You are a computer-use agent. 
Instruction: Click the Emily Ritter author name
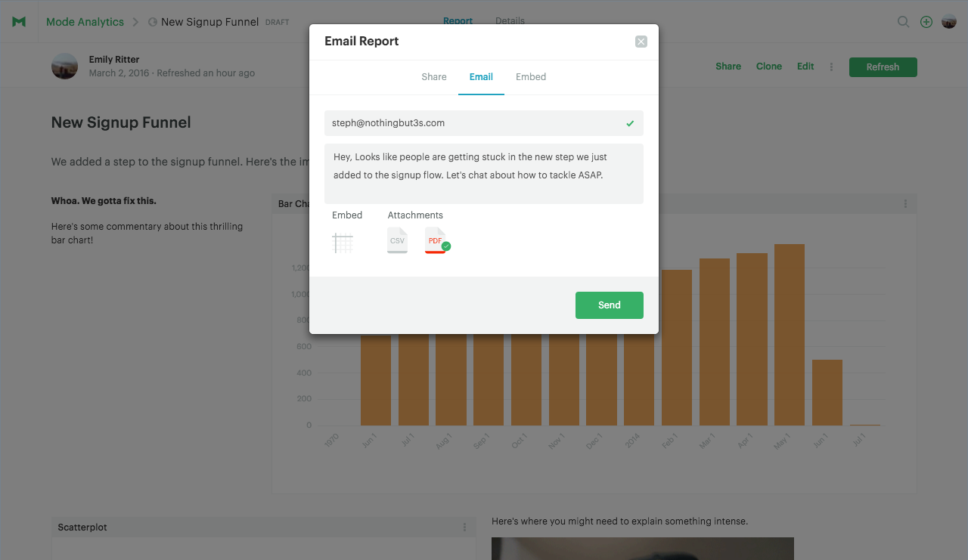(x=114, y=60)
